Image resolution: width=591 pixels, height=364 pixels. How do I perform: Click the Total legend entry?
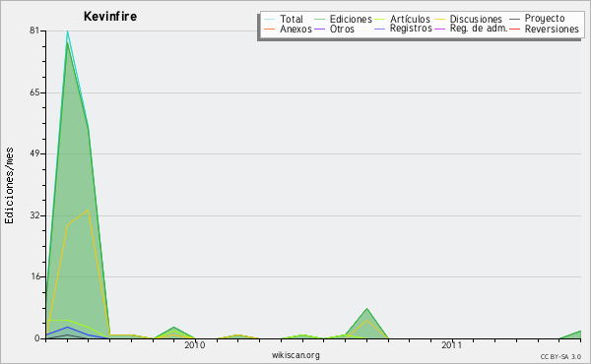(284, 19)
